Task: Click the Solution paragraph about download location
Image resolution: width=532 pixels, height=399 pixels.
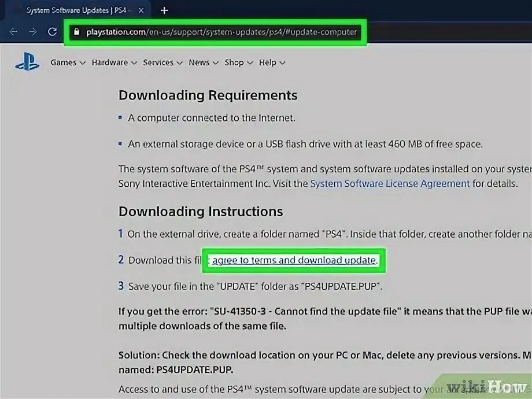Action: tap(325, 363)
